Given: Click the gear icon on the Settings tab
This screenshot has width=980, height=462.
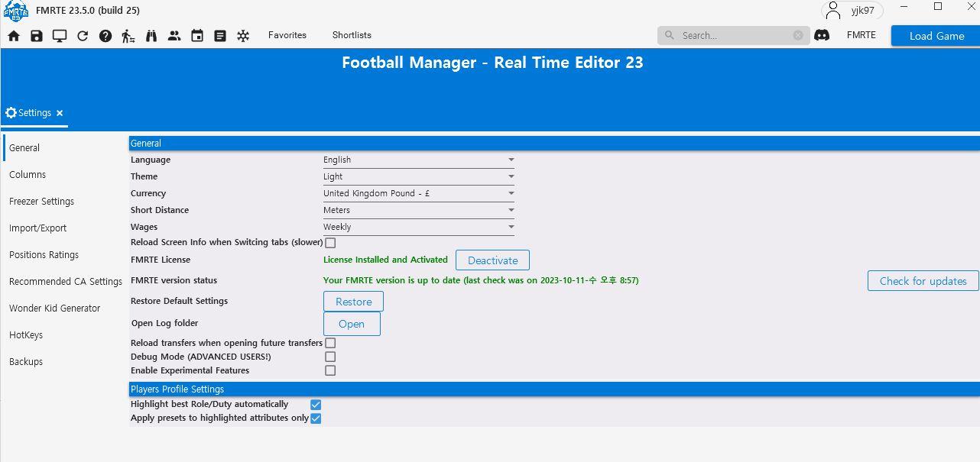Looking at the screenshot, I should [x=11, y=113].
